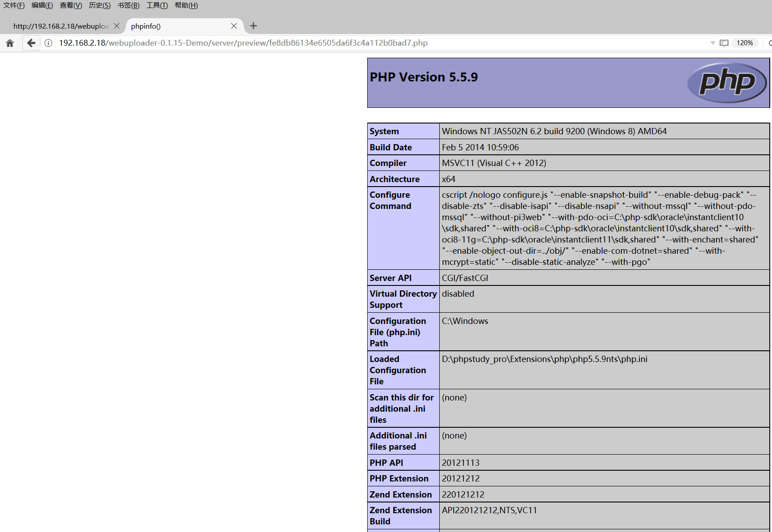
Task: Select the PHP Extension label cell
Action: point(403,478)
